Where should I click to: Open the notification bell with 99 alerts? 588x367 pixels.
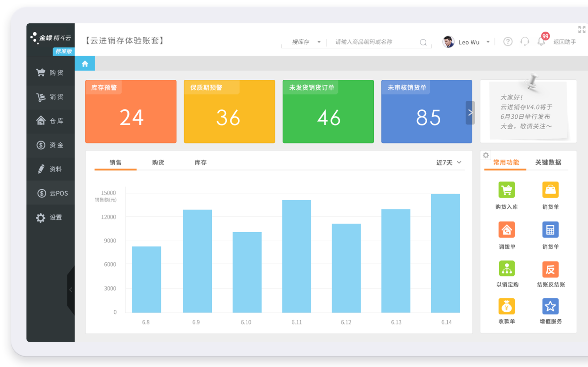click(x=542, y=42)
